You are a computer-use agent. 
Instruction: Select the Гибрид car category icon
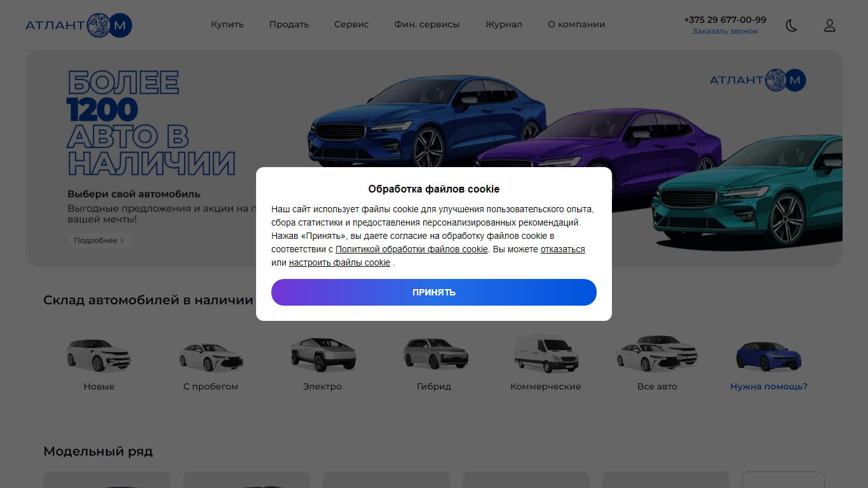[x=435, y=353]
